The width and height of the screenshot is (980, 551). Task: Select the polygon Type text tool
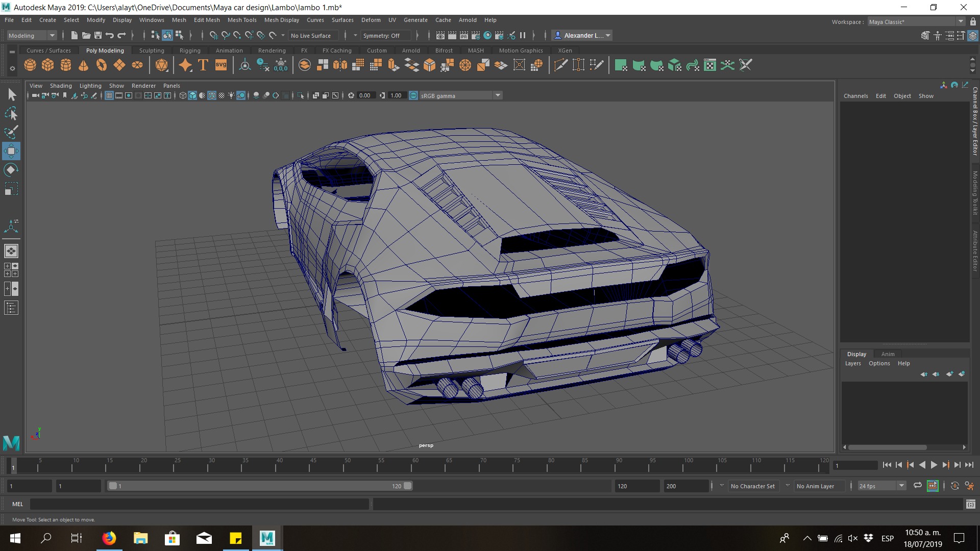coord(203,65)
